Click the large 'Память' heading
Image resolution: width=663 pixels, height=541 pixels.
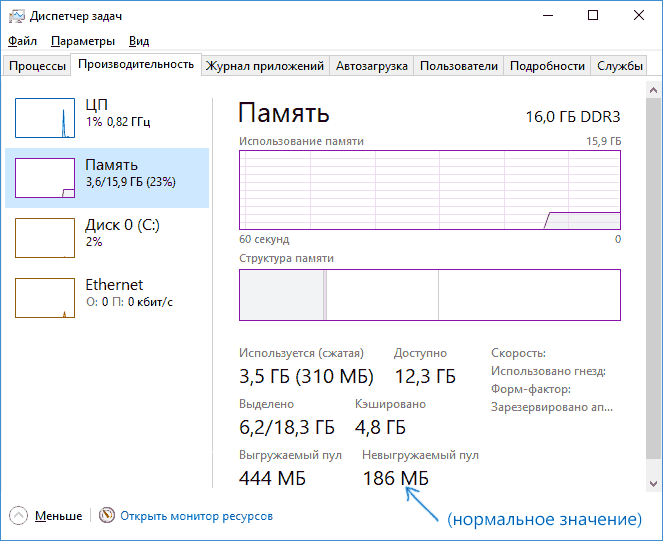284,113
